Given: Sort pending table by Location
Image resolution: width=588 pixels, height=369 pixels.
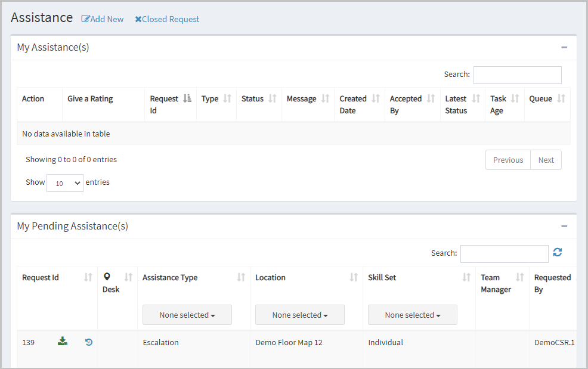Looking at the screenshot, I should pyautogui.click(x=354, y=277).
